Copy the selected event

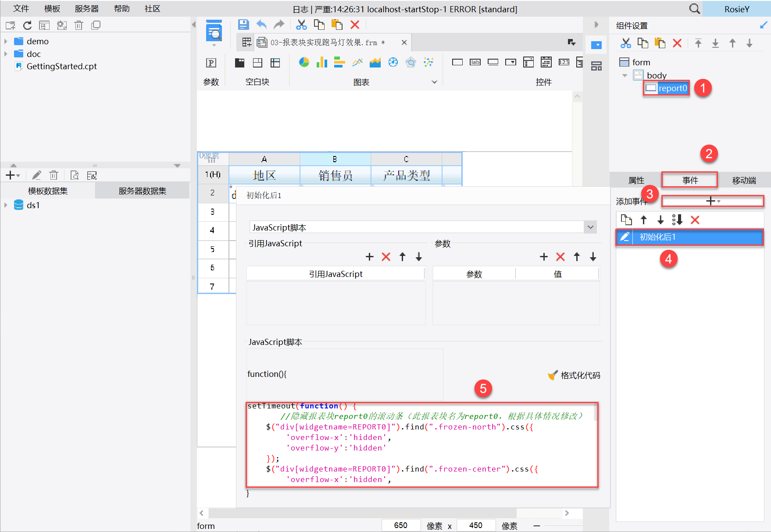click(626, 220)
